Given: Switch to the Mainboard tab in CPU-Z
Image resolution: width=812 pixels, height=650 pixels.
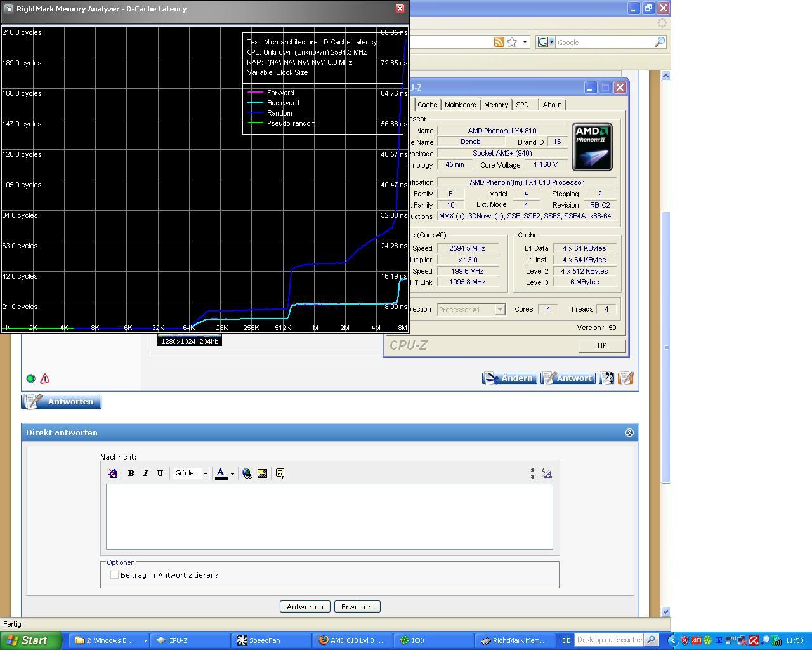Looking at the screenshot, I should pos(461,105).
